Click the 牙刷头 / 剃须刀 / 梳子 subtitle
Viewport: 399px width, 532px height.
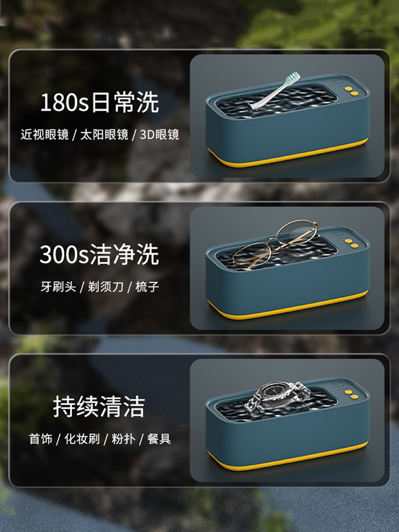[x=100, y=287]
